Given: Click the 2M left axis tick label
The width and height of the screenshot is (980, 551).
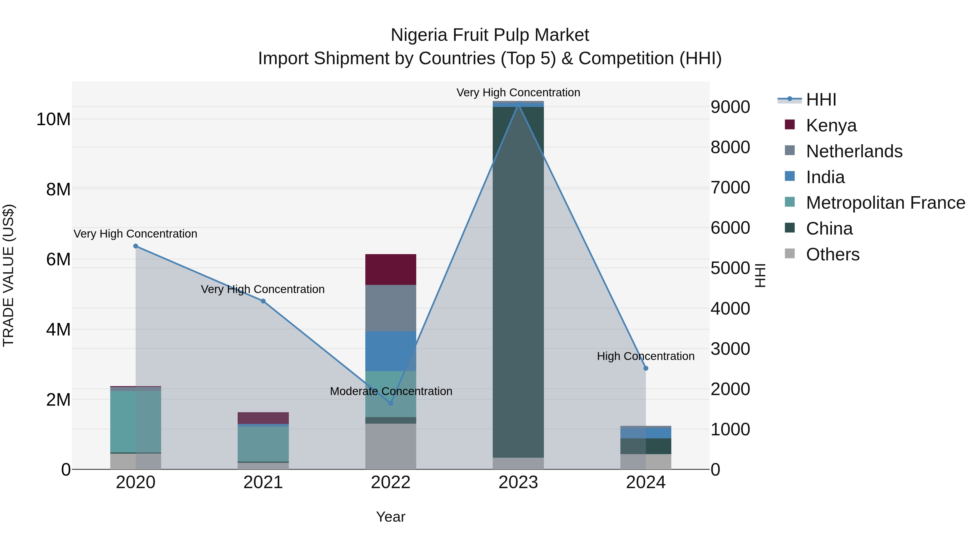Looking at the screenshot, I should click(58, 400).
